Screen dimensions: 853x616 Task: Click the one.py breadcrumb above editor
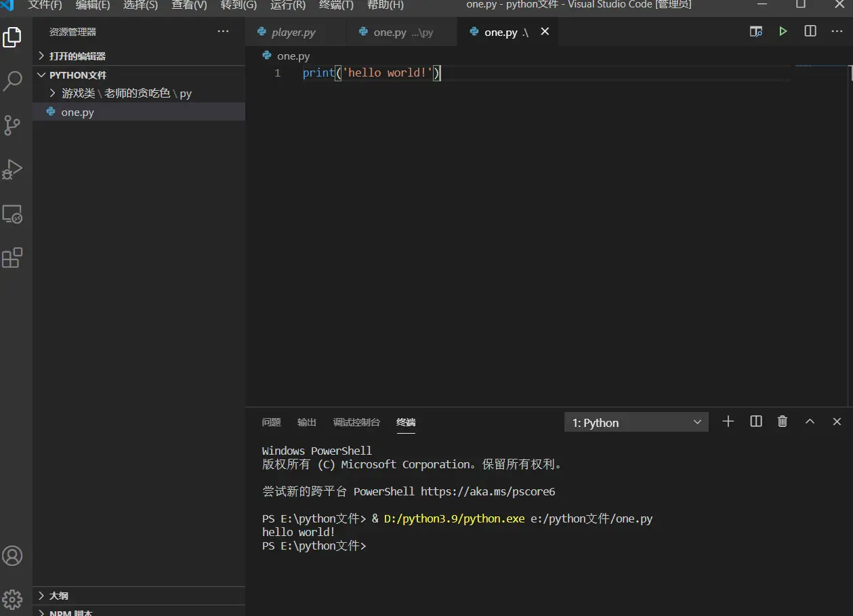click(x=293, y=56)
